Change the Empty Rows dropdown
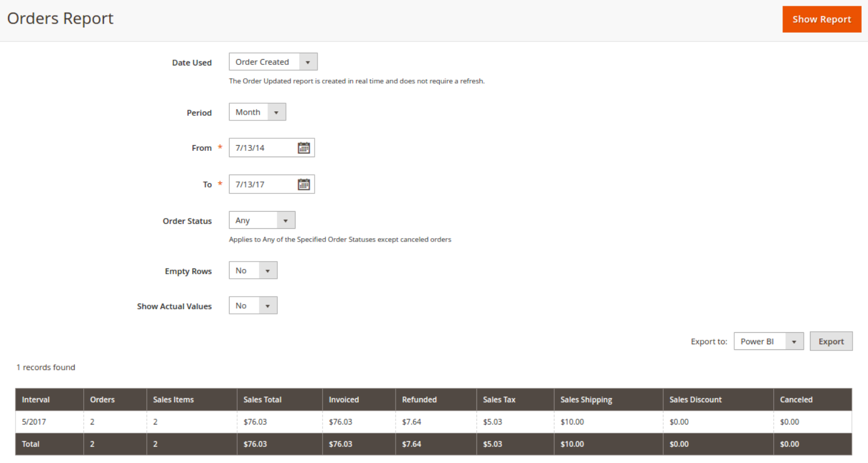 pyautogui.click(x=253, y=270)
